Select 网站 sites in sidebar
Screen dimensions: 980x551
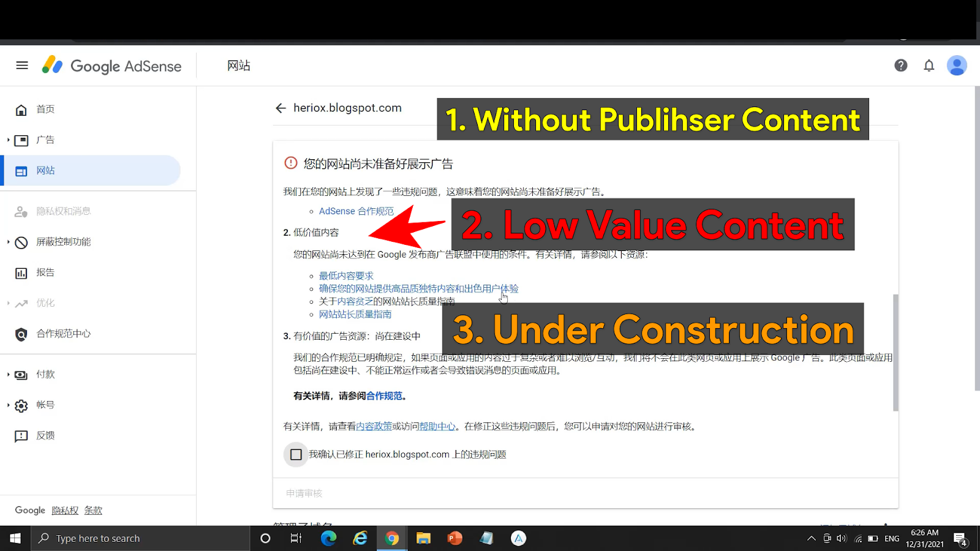(91, 171)
